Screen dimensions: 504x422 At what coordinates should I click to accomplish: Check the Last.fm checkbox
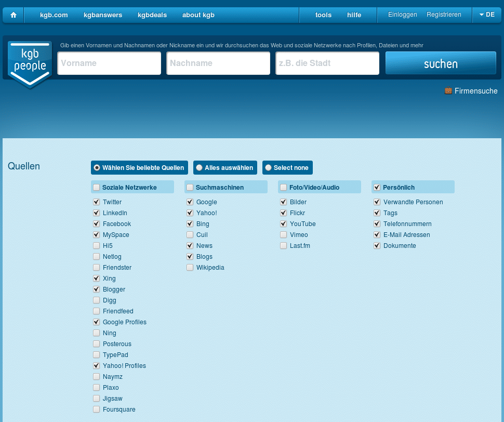point(284,245)
